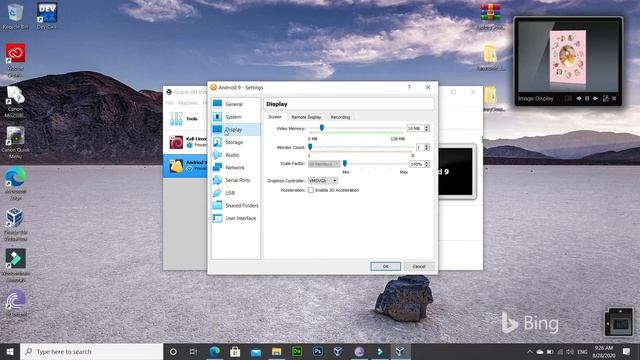
Task: Open the Scale Factor monitor selection dropdown
Action: coord(324,164)
